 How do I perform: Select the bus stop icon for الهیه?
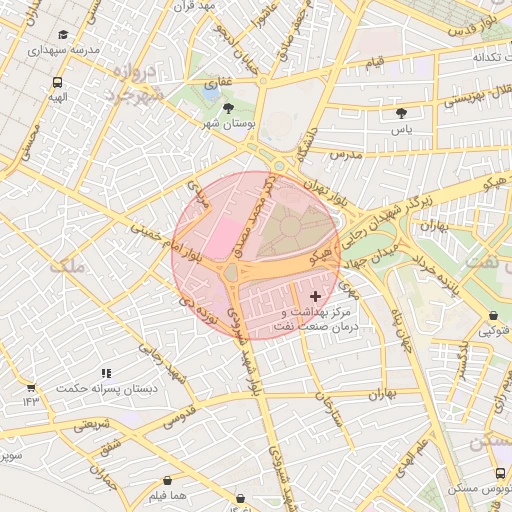point(57,82)
